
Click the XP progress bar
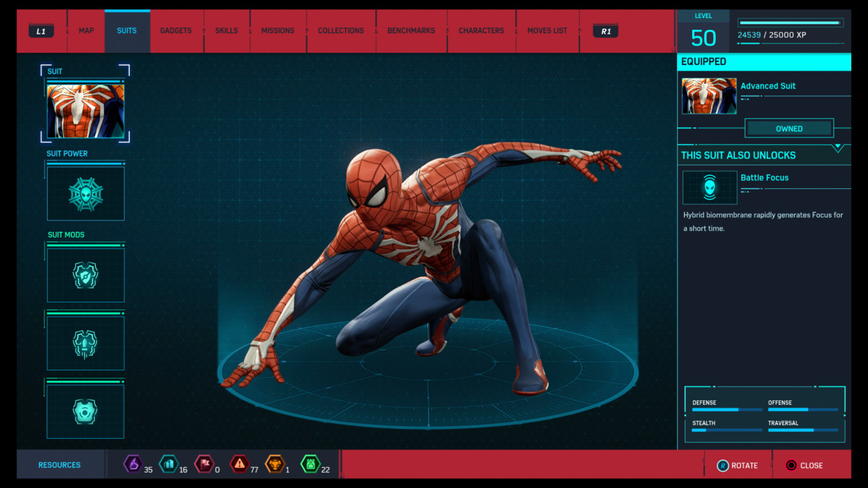[790, 23]
